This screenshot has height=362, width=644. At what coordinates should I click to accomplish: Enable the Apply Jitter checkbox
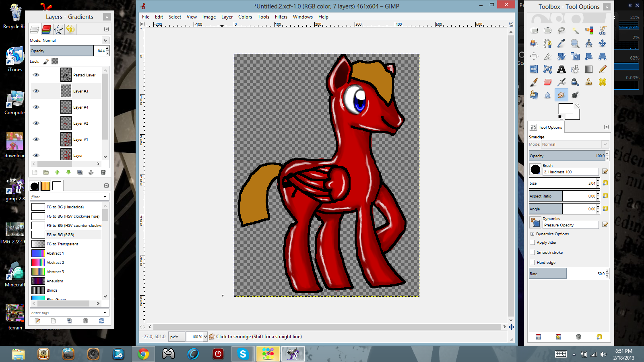pos(533,243)
